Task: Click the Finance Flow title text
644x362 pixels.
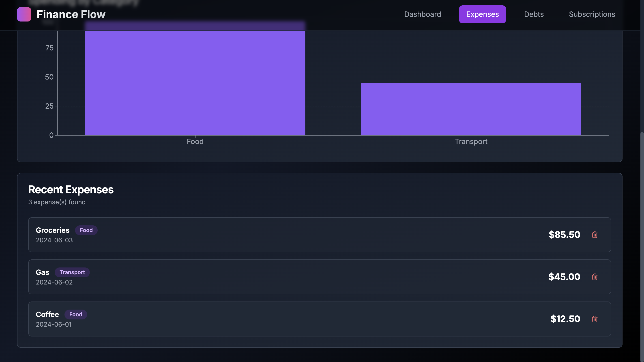Action: 71,14
